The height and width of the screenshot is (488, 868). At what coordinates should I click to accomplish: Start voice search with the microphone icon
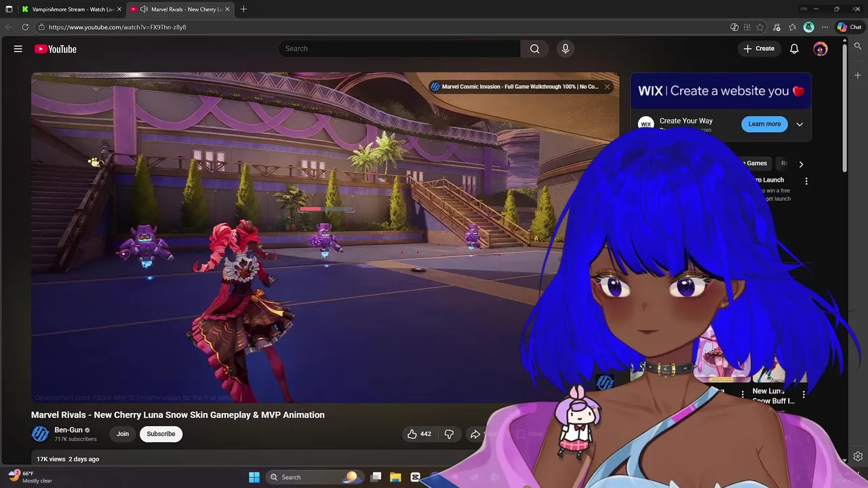pos(566,49)
